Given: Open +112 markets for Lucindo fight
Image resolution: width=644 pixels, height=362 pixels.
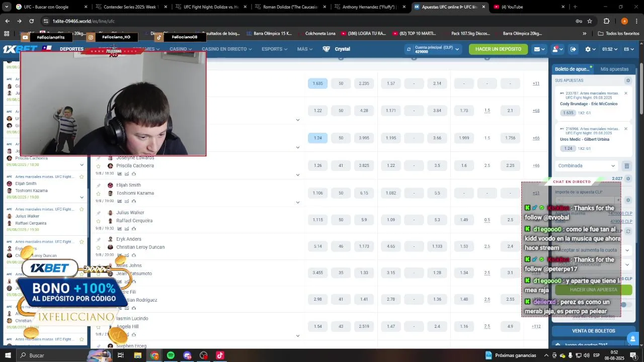Looking at the screenshot, I should pyautogui.click(x=536, y=326).
